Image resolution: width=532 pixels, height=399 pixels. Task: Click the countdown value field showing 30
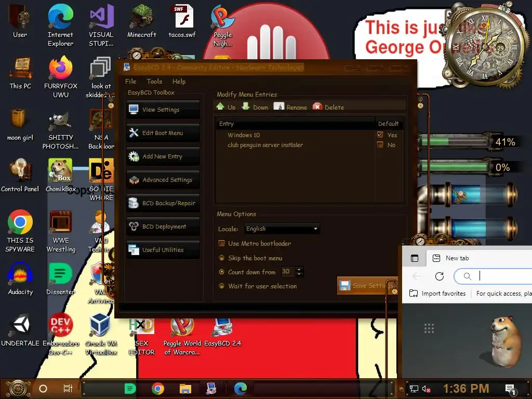[288, 271]
